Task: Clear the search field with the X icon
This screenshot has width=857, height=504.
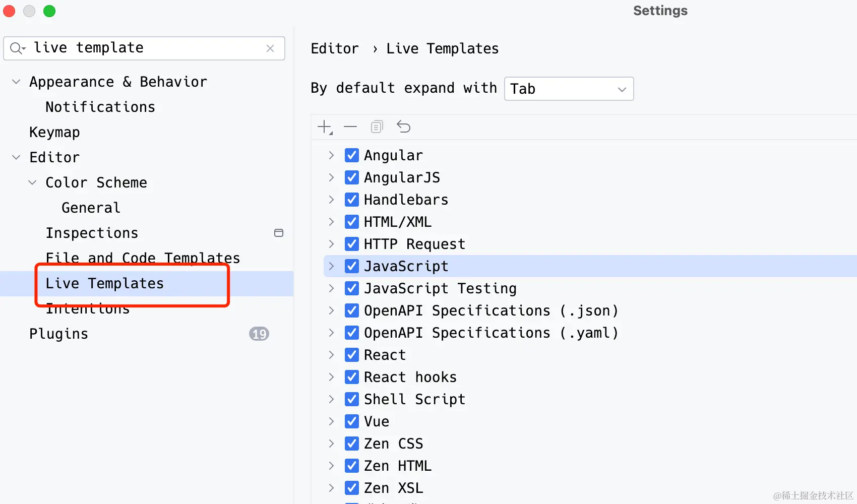Action: click(270, 48)
